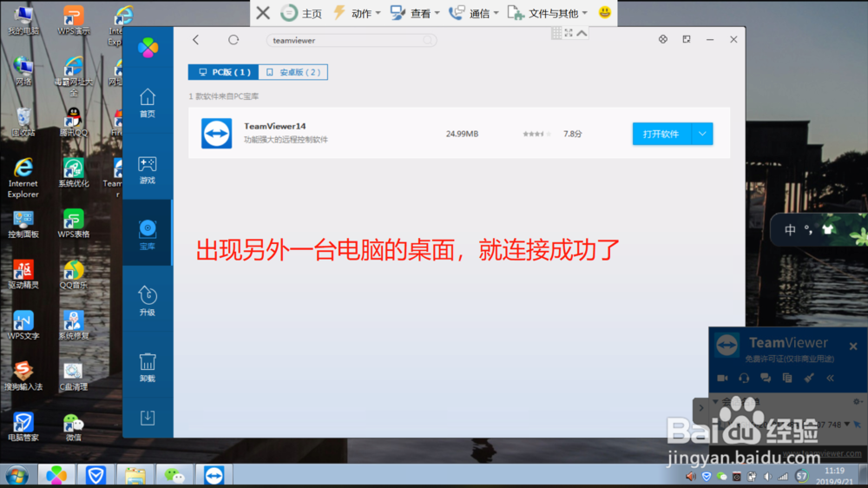Switch to 安卓版 (2) tab
The width and height of the screenshot is (868, 488).
coord(293,72)
